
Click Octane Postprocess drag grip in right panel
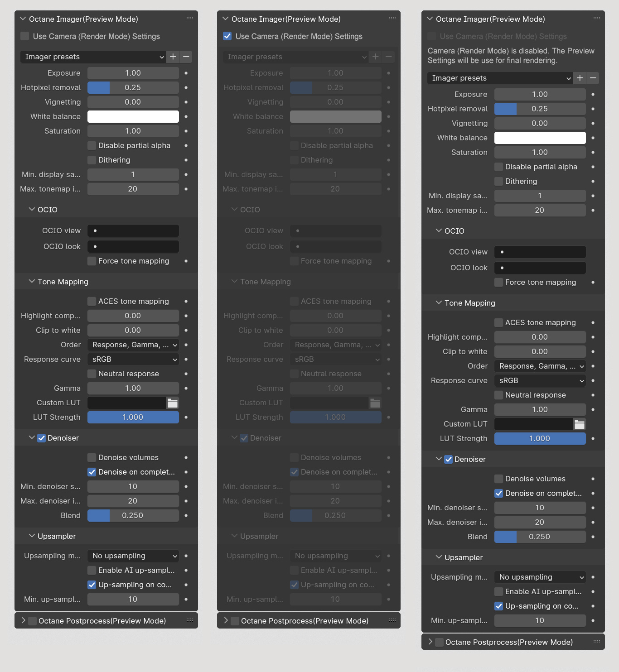coord(597,642)
